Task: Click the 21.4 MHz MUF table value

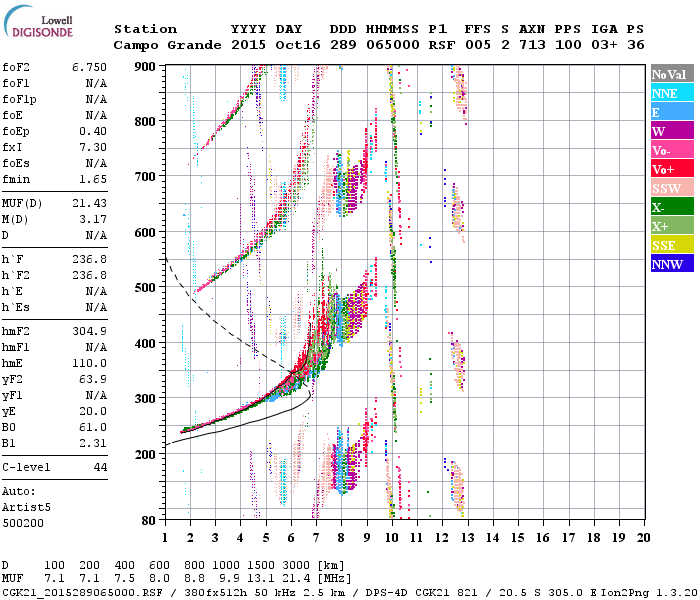Action: coord(296,579)
